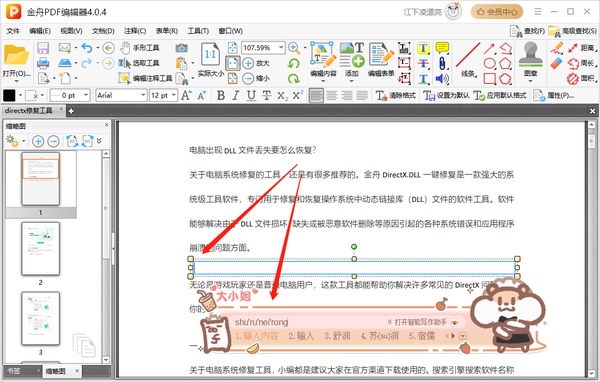Toggle Underline formatting
600x382 pixels.
[x=251, y=95]
